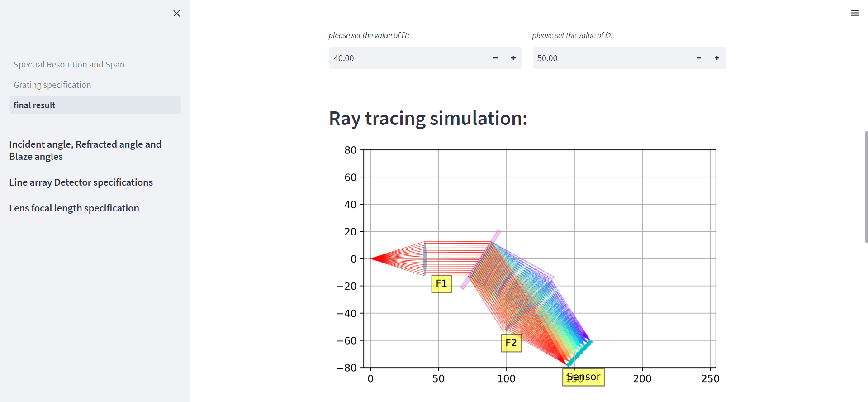Close the sidebar with the X icon
Screen dimensions: 868x402
click(176, 14)
